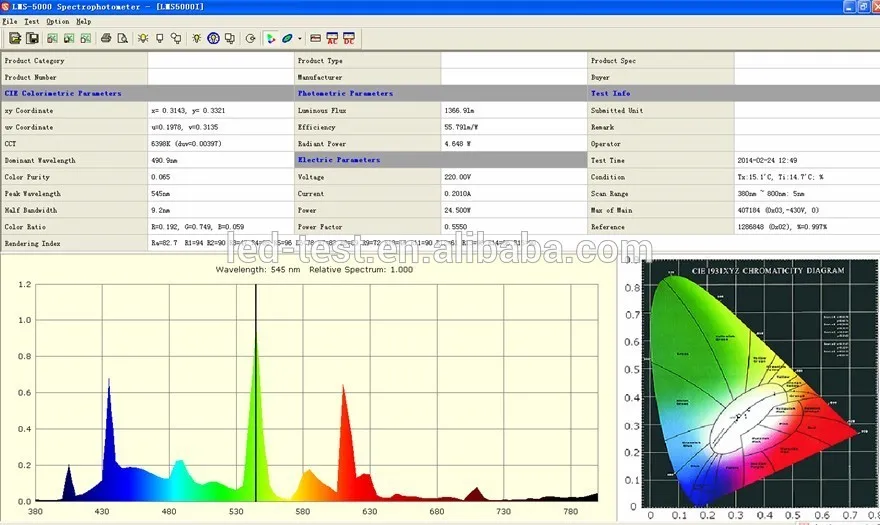This screenshot has width=880, height=525.
Task: Open the Help menu
Action: [84, 21]
